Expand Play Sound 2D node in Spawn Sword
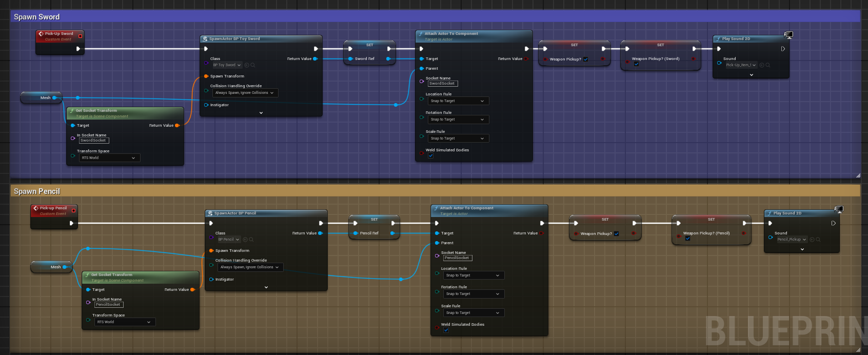 click(x=752, y=75)
